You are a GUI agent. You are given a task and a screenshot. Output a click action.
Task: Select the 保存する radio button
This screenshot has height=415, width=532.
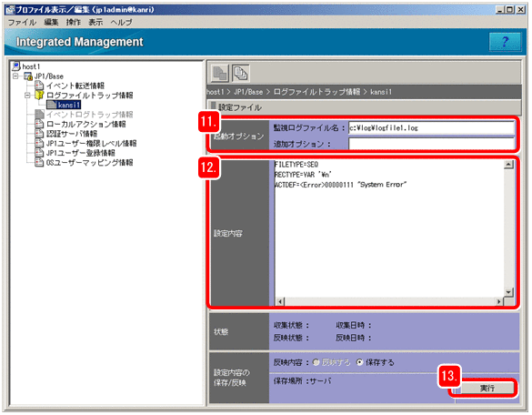pyautogui.click(x=359, y=362)
